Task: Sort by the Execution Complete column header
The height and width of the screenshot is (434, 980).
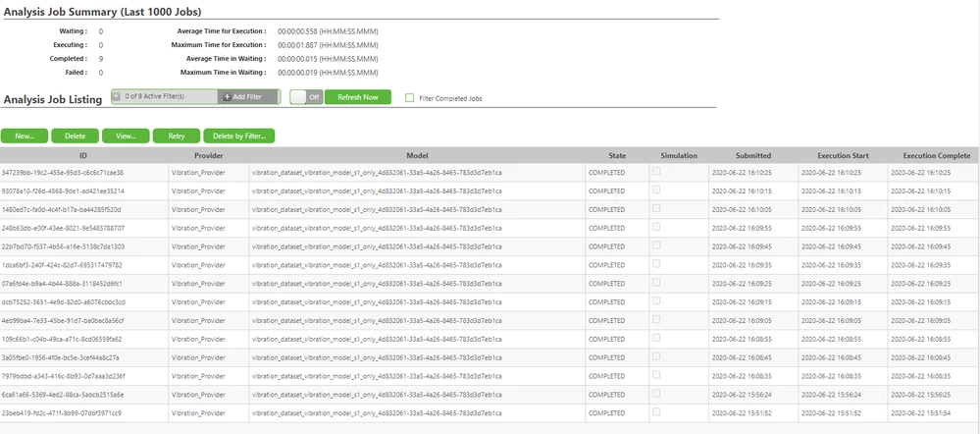Action: click(x=936, y=156)
